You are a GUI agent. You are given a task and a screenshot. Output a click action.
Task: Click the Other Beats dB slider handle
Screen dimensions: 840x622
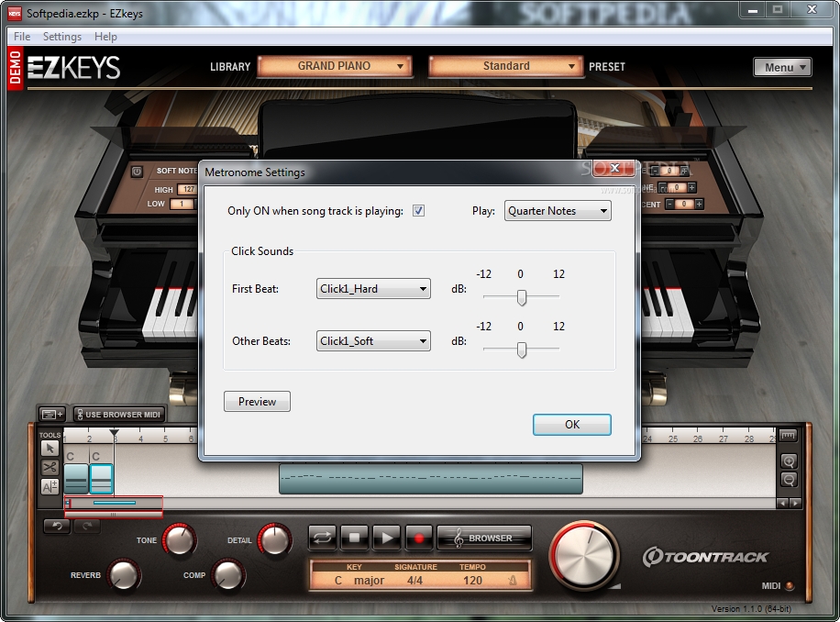click(521, 350)
